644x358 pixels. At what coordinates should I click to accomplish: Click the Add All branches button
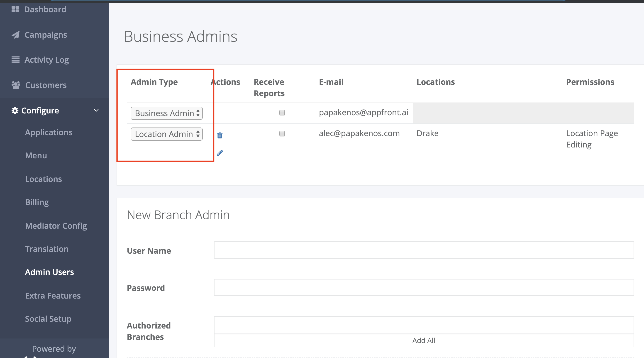coord(424,341)
